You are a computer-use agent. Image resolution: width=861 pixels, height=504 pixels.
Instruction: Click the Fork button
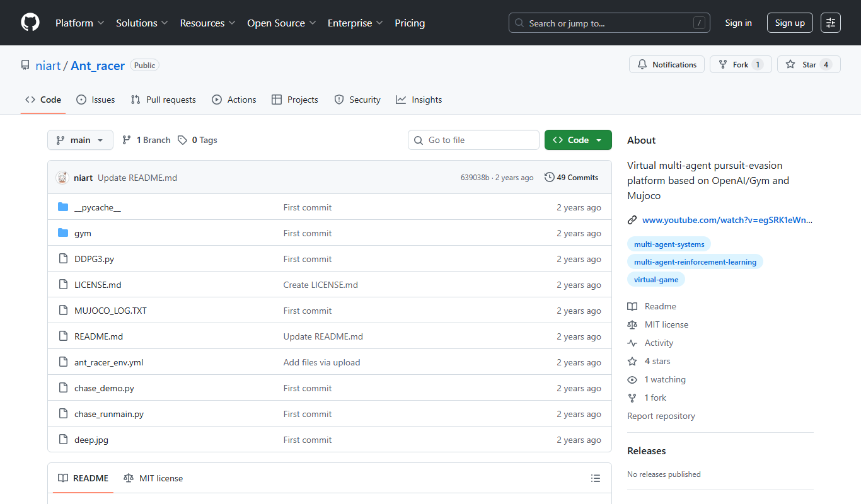(741, 65)
